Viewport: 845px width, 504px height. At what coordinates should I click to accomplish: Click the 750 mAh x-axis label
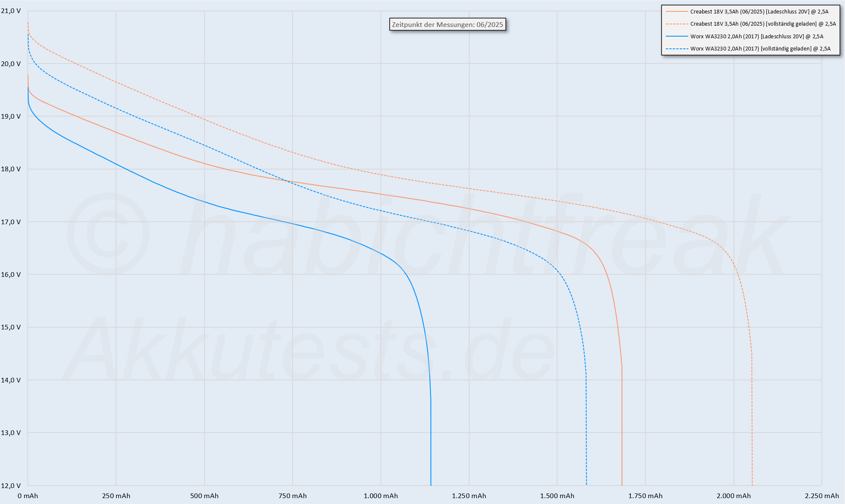click(292, 496)
